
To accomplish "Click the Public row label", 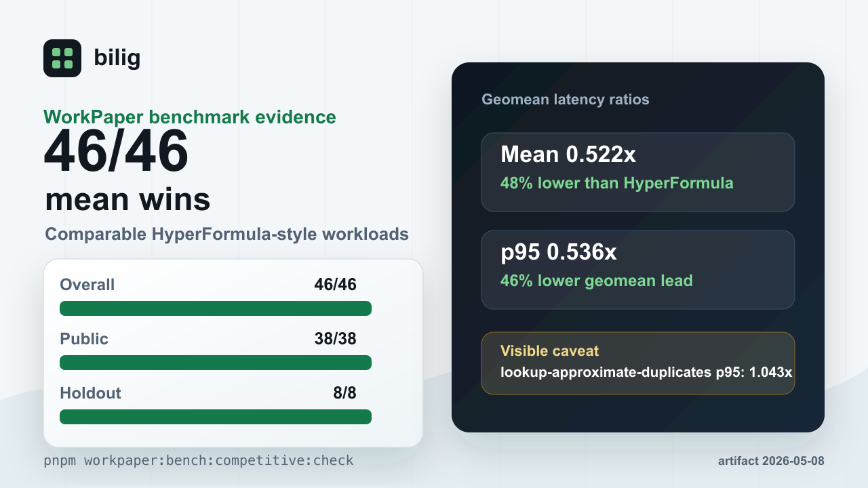I will pos(84,339).
